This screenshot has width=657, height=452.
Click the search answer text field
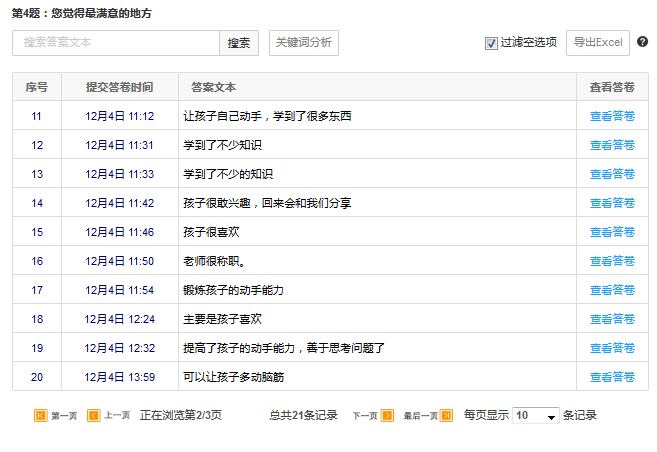116,43
